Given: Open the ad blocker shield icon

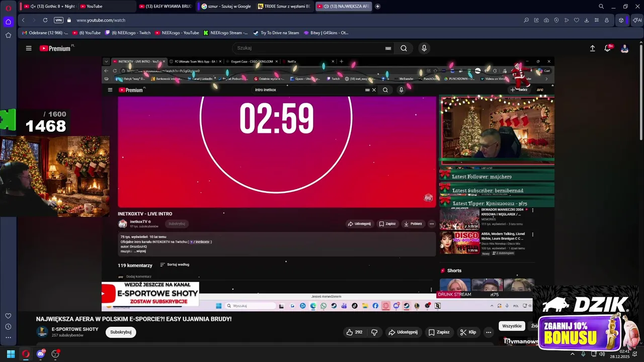Looking at the screenshot, I should [556, 20].
